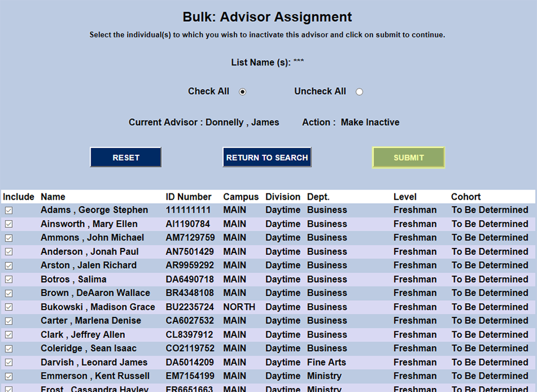Toggle the checkbox for Carter, Marlena Denise
537x392 pixels.
coord(8,321)
